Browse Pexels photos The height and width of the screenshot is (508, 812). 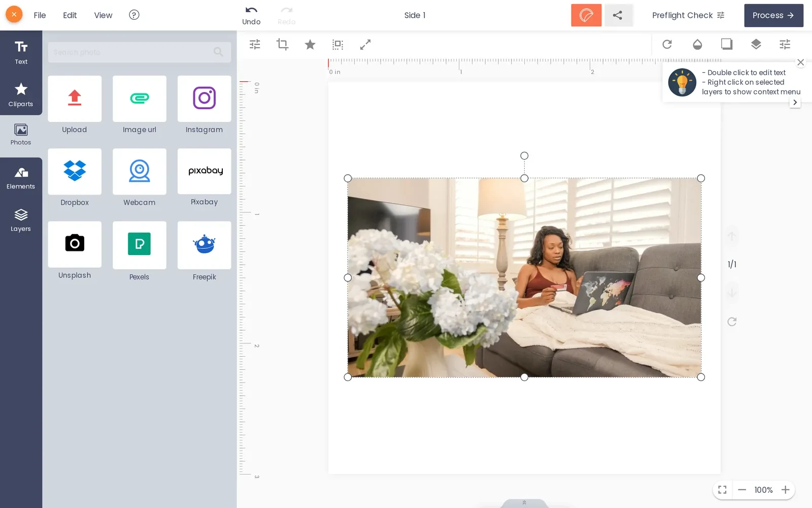tap(140, 245)
